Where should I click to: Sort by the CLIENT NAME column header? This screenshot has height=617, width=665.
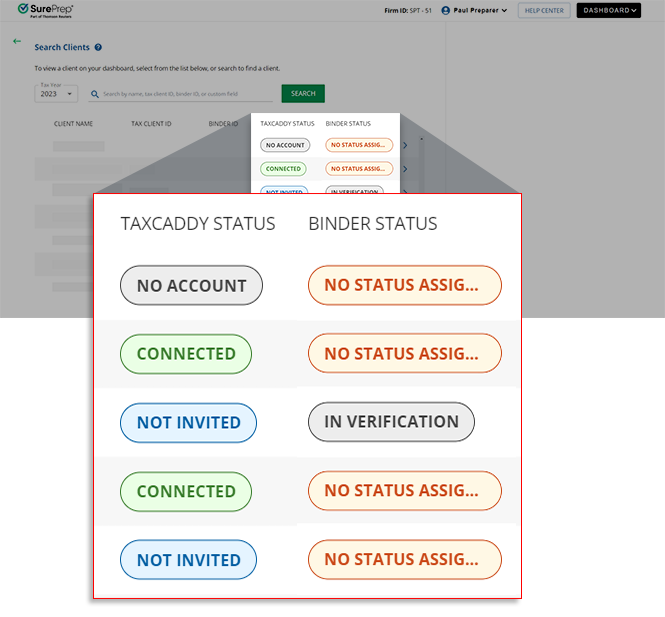pyautogui.click(x=73, y=124)
